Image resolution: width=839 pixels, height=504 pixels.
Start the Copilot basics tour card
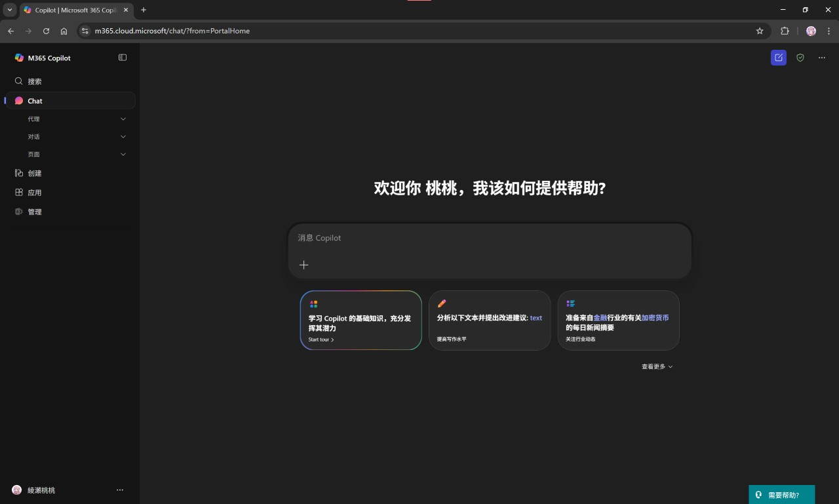coord(361,320)
